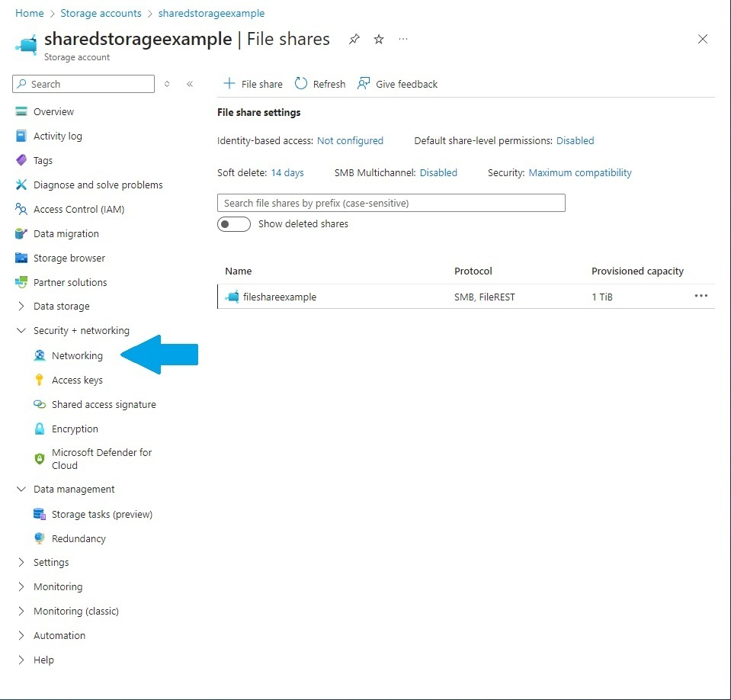
Task: Click the Search file shares by prefix field
Action: 391,203
